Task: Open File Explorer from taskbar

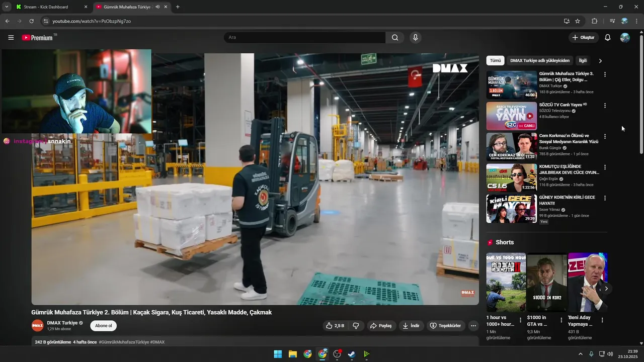Action: (292, 354)
